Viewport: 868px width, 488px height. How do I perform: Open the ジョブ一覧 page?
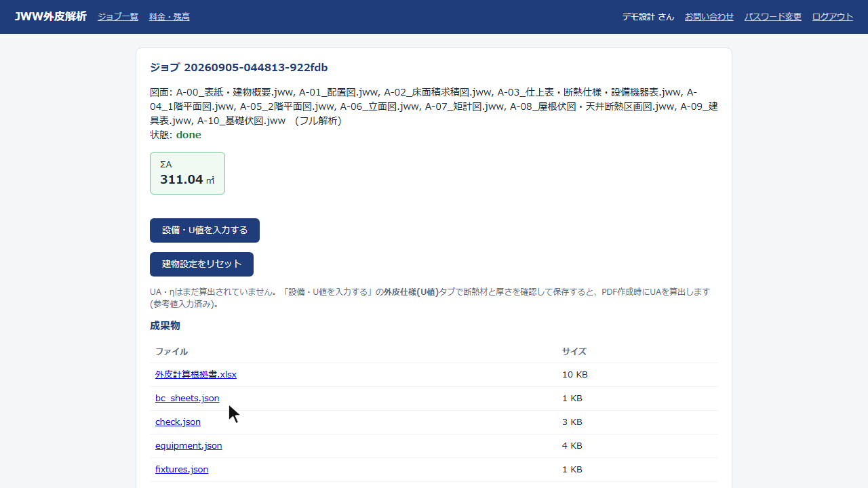[x=118, y=17]
